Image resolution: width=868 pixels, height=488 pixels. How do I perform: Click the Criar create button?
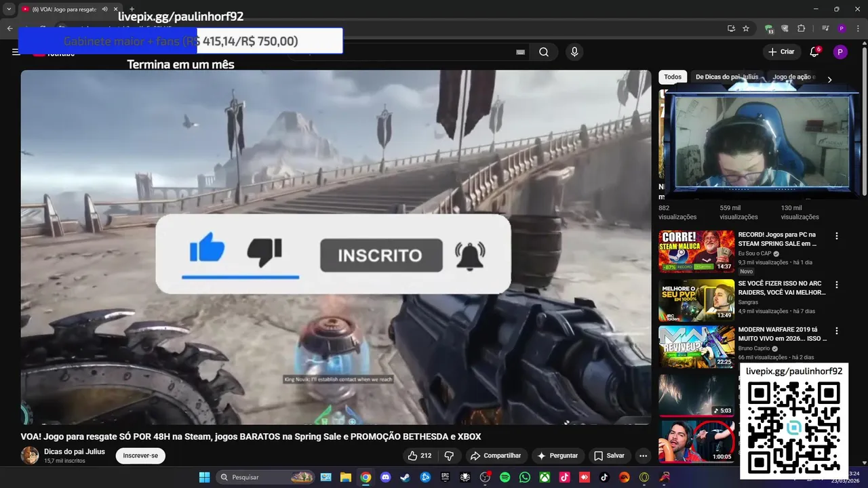tap(781, 52)
